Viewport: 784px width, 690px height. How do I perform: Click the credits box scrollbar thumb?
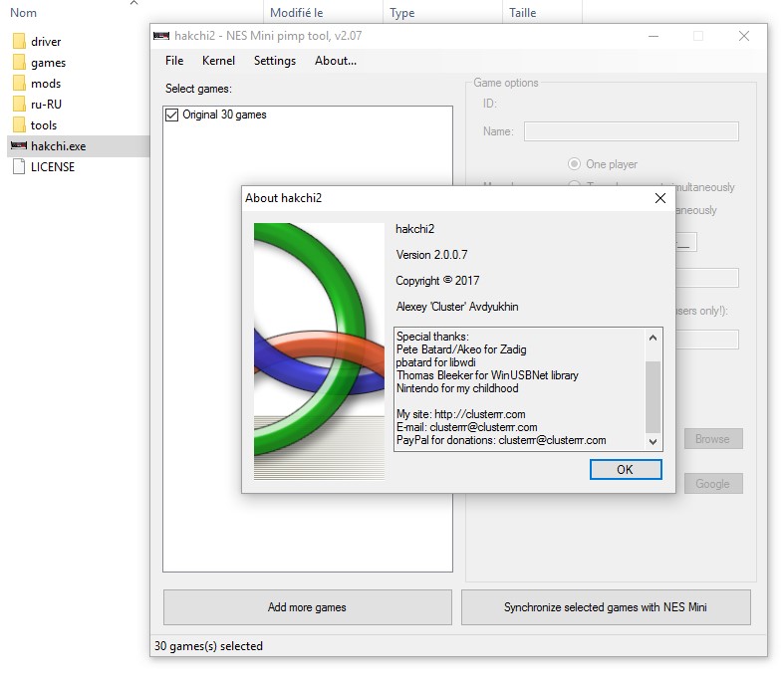pos(653,396)
